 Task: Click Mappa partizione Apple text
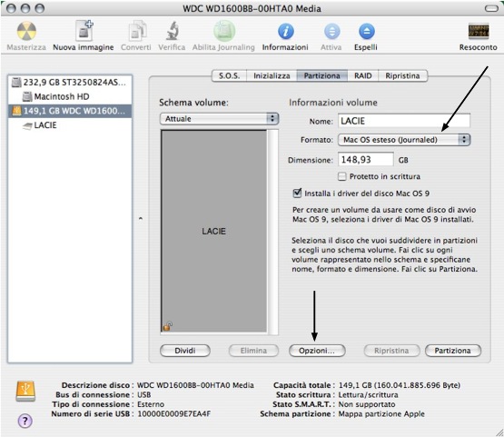(x=381, y=414)
